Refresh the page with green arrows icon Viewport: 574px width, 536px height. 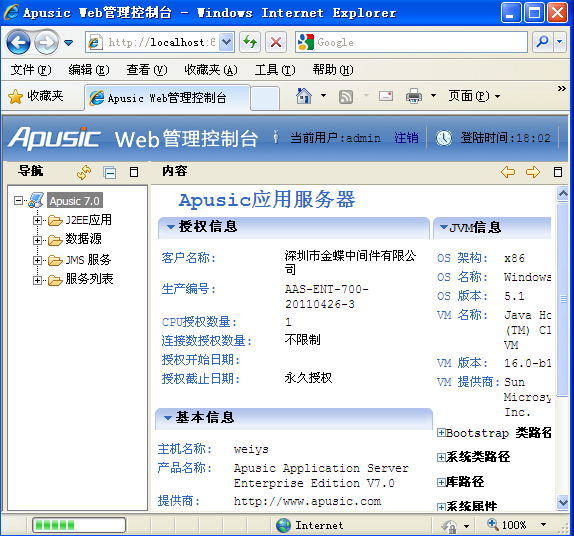pos(250,42)
